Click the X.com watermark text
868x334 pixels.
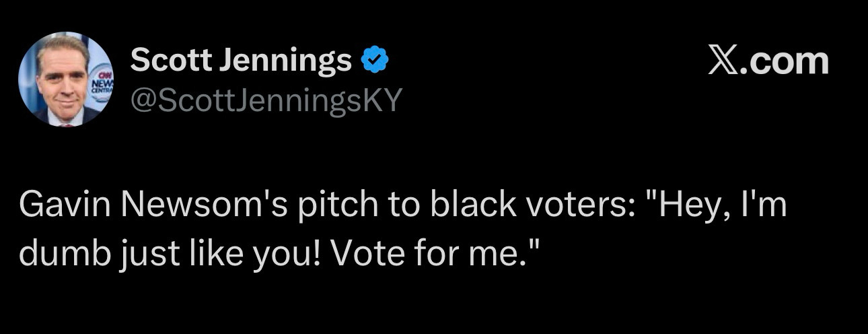(x=768, y=61)
